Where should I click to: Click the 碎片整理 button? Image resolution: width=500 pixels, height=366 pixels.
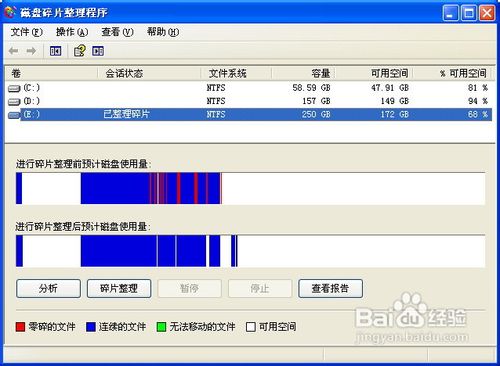(x=119, y=288)
